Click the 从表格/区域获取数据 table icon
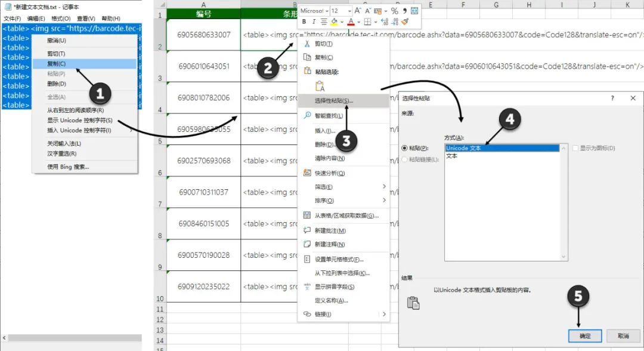Image resolution: width=644 pixels, height=351 pixels. [307, 215]
